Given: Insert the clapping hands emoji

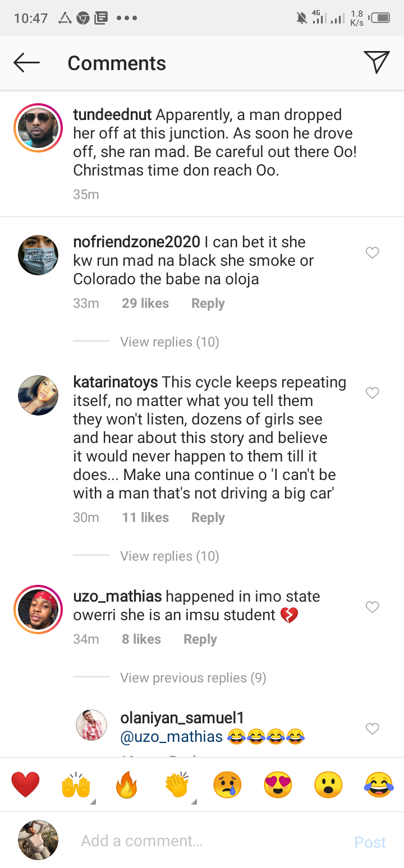Looking at the screenshot, I should pyautogui.click(x=177, y=784).
